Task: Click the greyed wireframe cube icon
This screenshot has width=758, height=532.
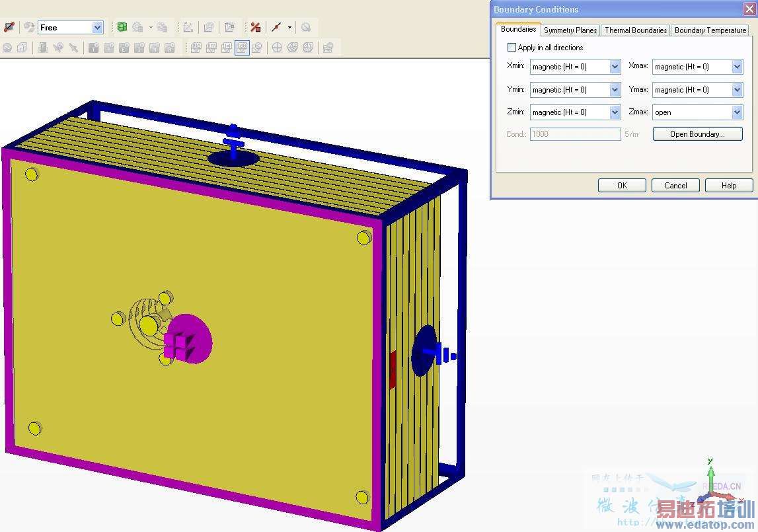Action: (x=22, y=48)
